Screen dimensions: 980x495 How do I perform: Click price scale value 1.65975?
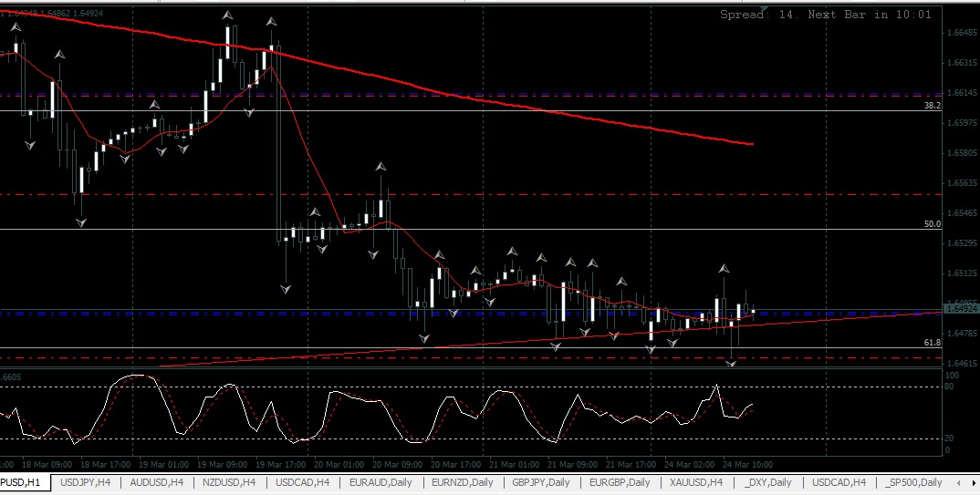point(963,123)
